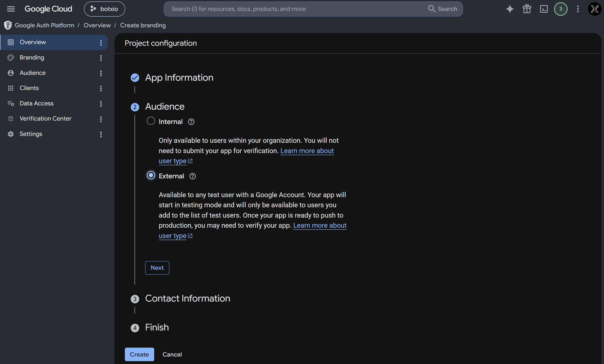Click the App Information completed checkmark

[135, 78]
